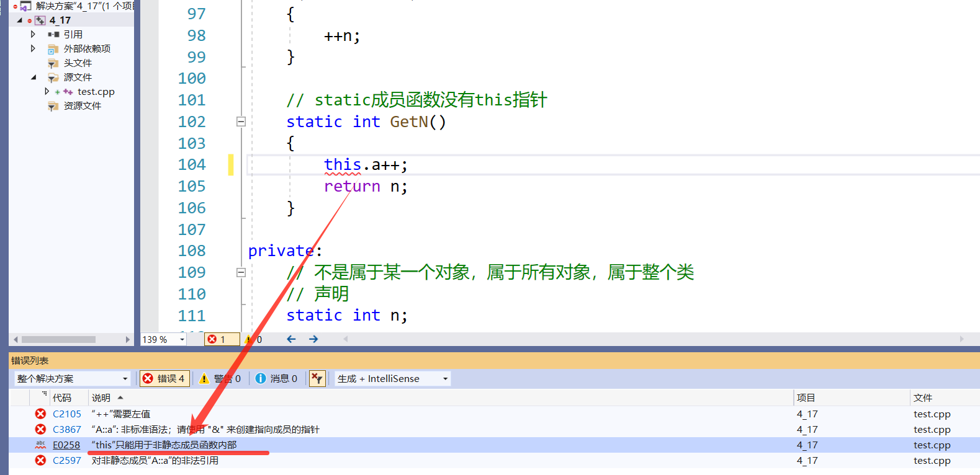Screen dimensions: 980x475
Task: Open error code link E0258
Action: click(66, 445)
